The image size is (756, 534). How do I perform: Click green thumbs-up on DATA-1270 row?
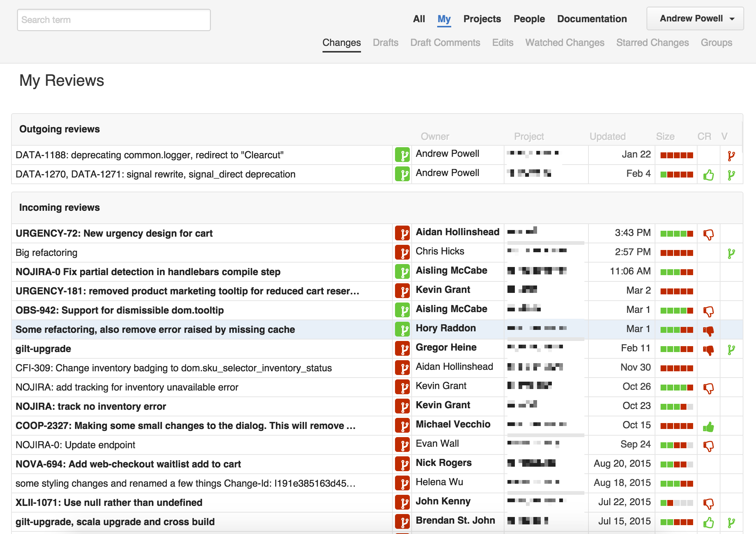708,175
